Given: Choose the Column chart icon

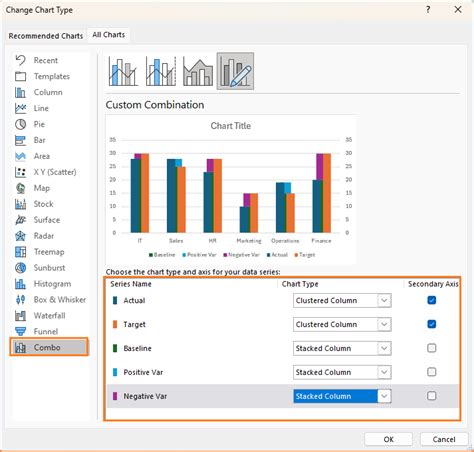Looking at the screenshot, I should point(20,92).
